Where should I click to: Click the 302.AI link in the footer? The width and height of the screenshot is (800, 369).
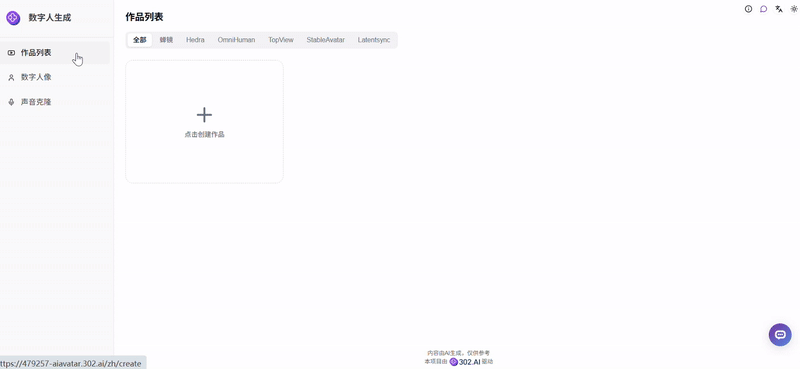(x=465, y=362)
